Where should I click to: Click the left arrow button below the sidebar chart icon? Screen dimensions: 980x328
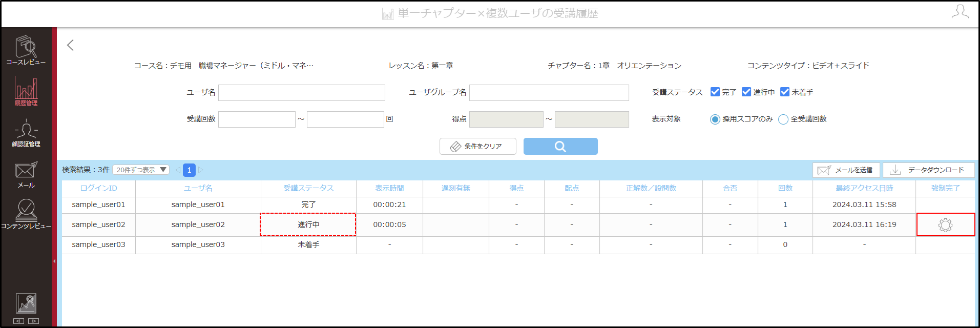click(18, 321)
